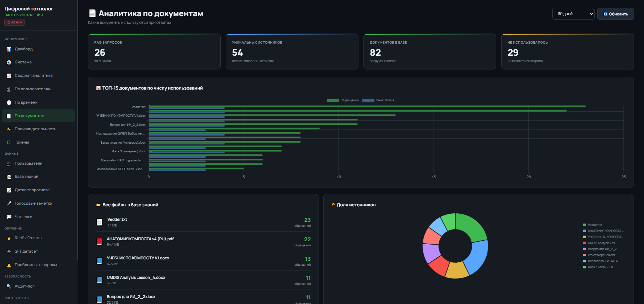Click the RAG запросов stat card
644x304 pixels.
pos(154,51)
